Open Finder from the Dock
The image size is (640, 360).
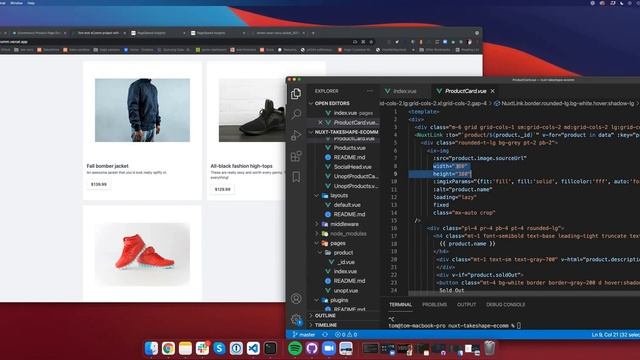151,349
